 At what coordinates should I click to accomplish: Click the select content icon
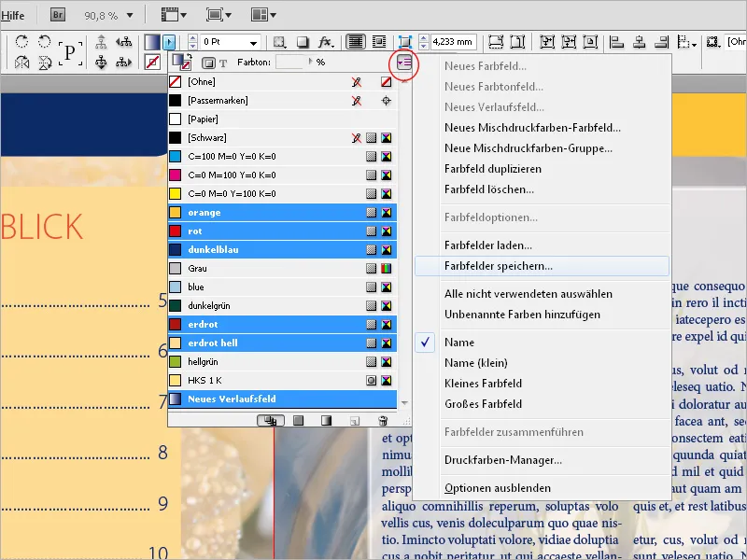[x=101, y=63]
